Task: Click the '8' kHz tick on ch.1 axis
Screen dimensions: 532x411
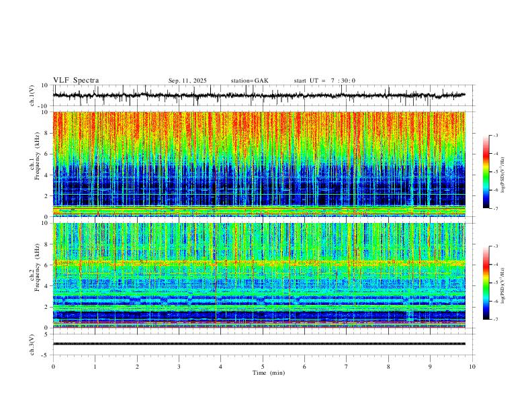Action: (x=48, y=133)
